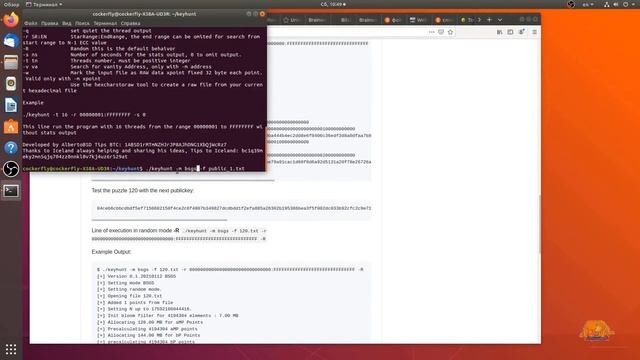
Task: Click '[+] Added 1 points from file' line
Action: pyautogui.click(x=135, y=302)
